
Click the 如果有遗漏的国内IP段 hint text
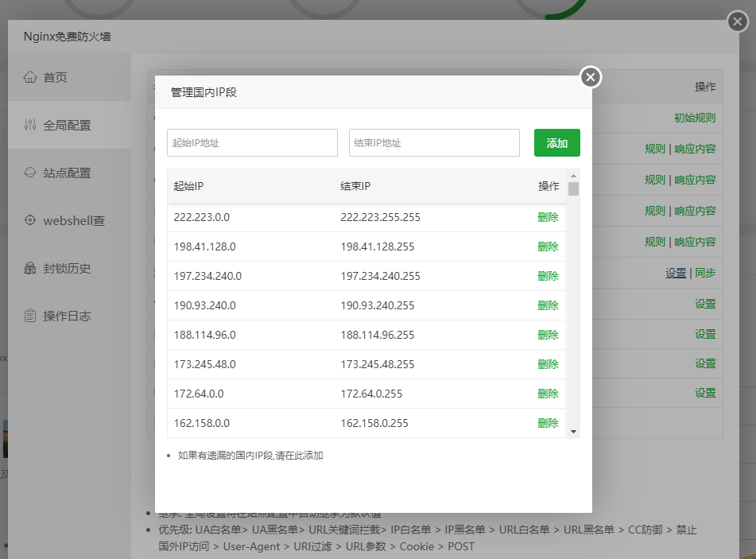coord(250,456)
